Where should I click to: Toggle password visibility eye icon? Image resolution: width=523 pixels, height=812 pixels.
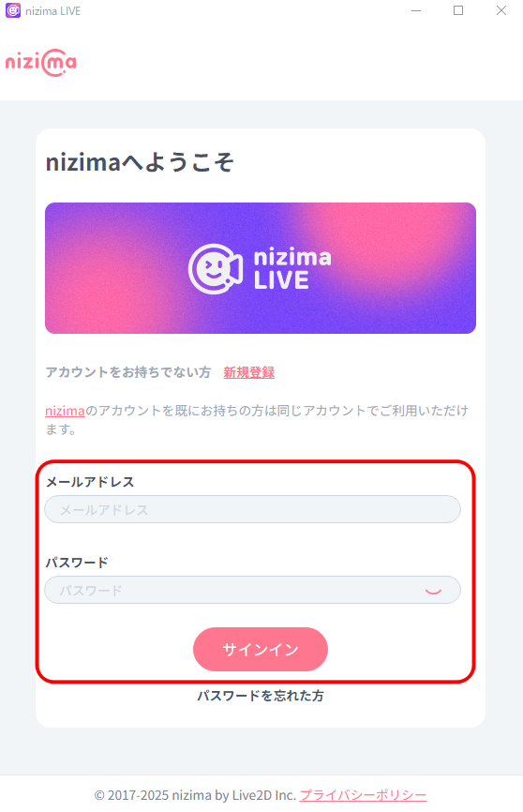coord(433,591)
